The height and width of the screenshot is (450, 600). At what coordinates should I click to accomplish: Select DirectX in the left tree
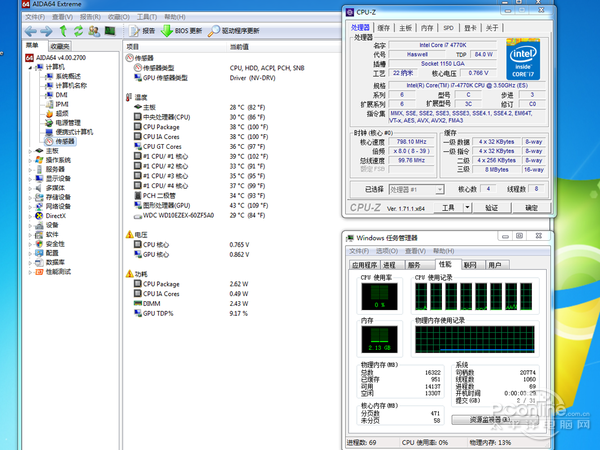point(55,215)
